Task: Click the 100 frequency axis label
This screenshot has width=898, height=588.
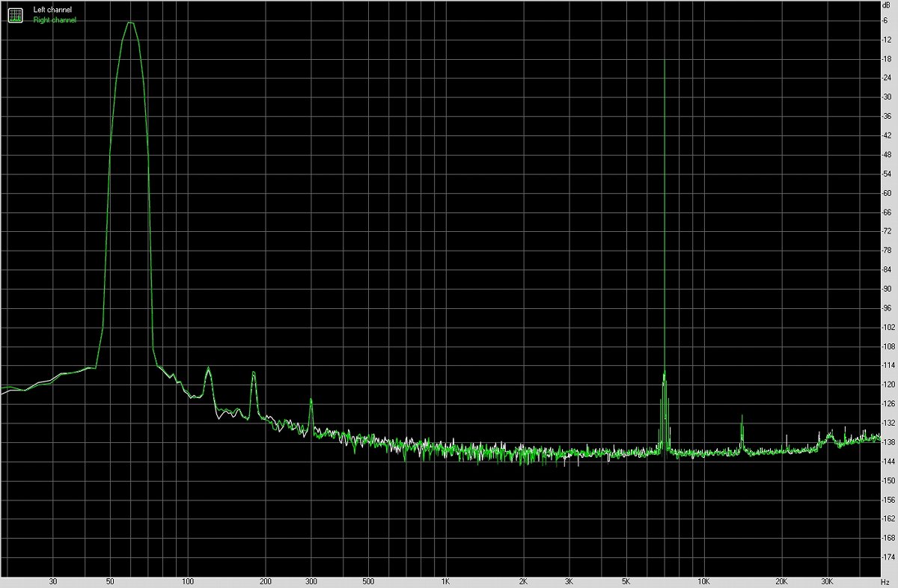Action: coord(189,581)
